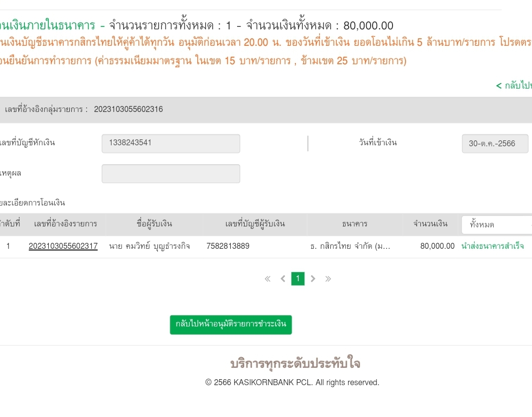Go to the first page of results
The height and width of the screenshot is (417, 532).
(x=267, y=279)
